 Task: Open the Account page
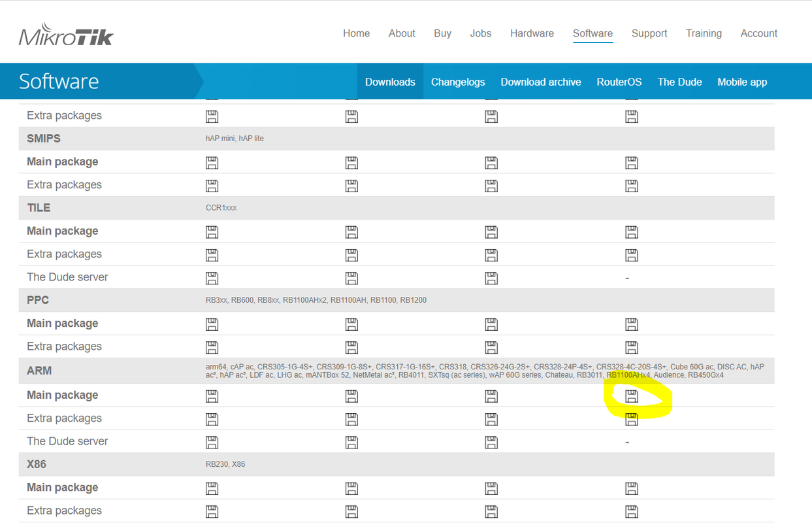coord(758,33)
